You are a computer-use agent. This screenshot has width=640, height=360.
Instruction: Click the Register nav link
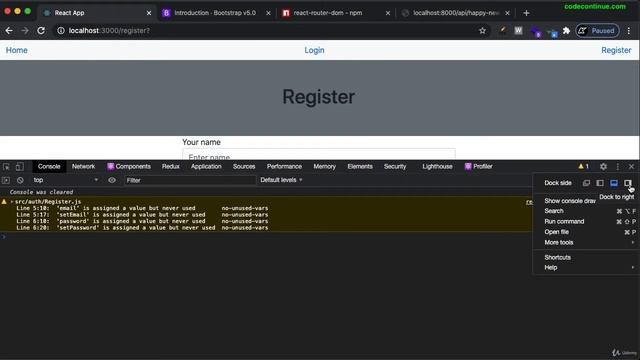[616, 50]
